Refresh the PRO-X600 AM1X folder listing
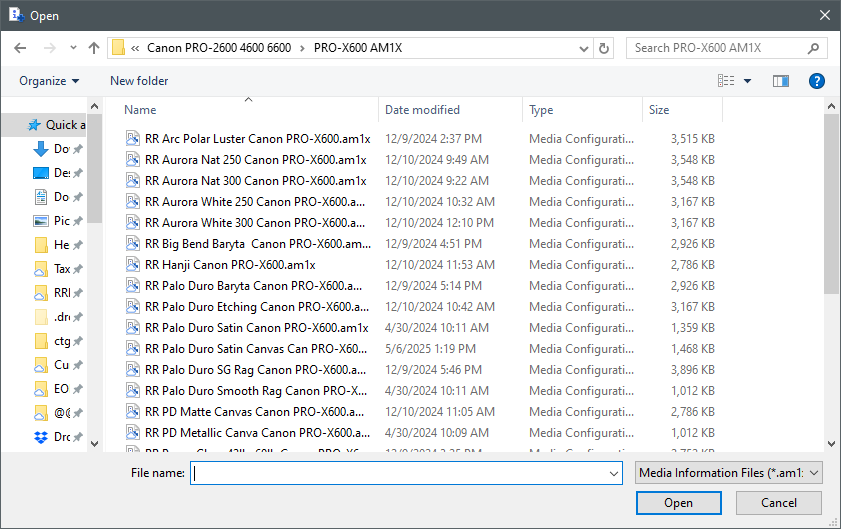This screenshot has width=841, height=529. 604,48
